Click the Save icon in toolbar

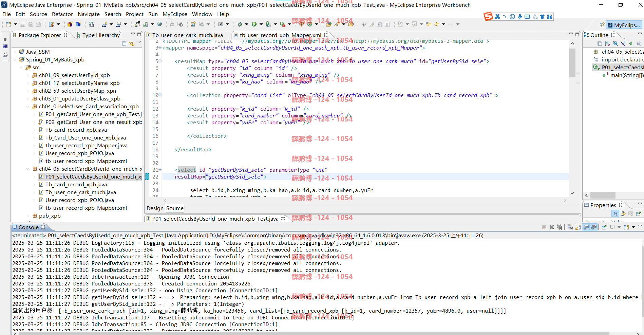[x=22, y=24]
